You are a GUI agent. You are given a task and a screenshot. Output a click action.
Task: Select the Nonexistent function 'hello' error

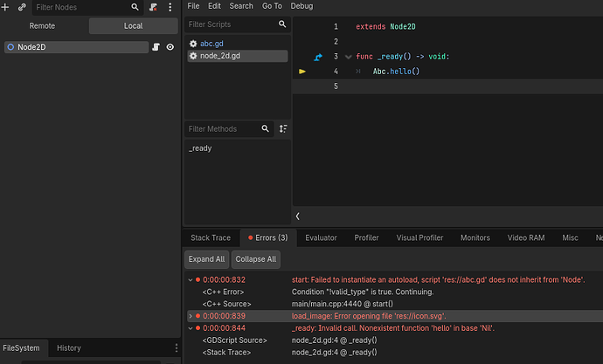click(x=393, y=328)
